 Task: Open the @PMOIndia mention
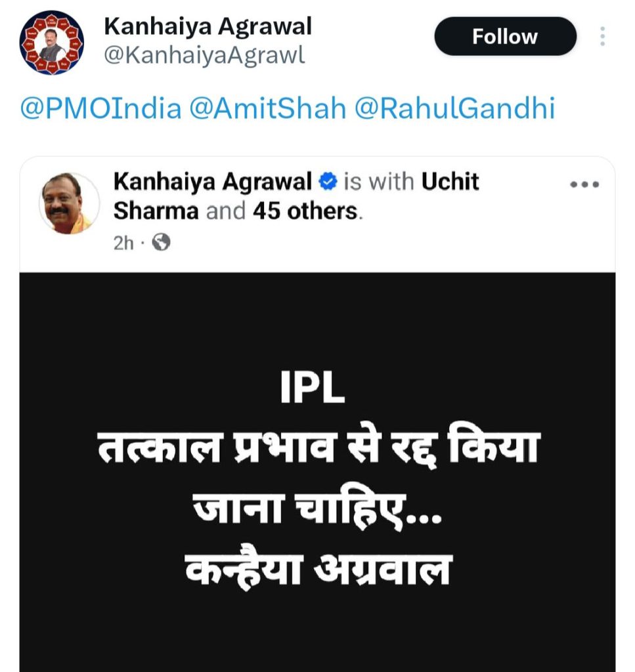[100, 108]
